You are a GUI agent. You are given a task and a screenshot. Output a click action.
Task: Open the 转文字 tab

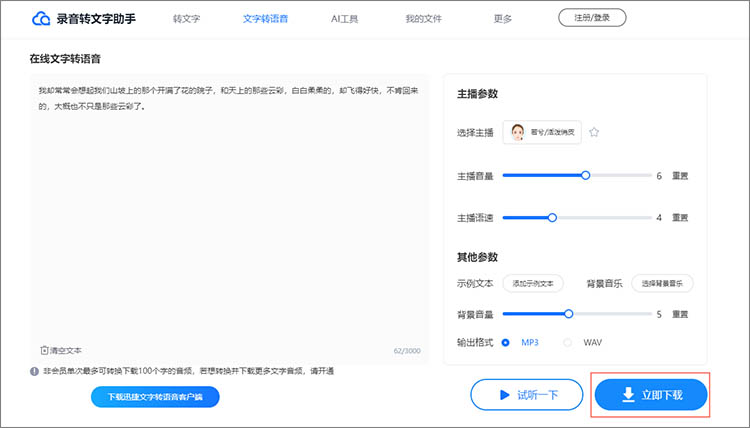pos(187,19)
